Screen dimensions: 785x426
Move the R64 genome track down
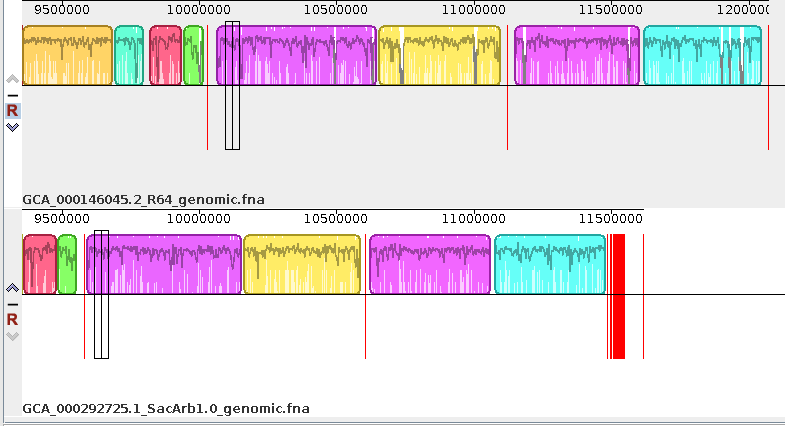pyautogui.click(x=12, y=127)
